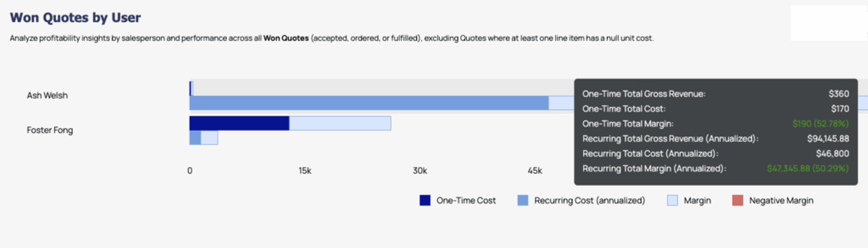868x248 pixels.
Task: Click the 30k axis tick label
Action: click(x=420, y=171)
